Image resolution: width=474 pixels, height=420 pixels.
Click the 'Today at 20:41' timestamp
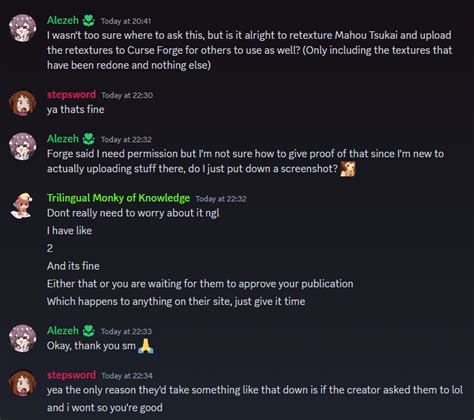[x=126, y=21]
